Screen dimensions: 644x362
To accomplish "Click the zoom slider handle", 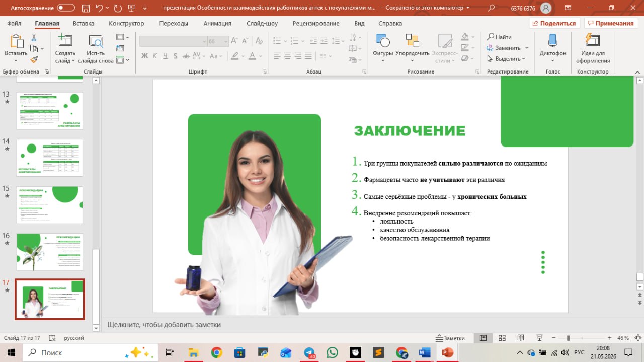I will tap(568, 338).
